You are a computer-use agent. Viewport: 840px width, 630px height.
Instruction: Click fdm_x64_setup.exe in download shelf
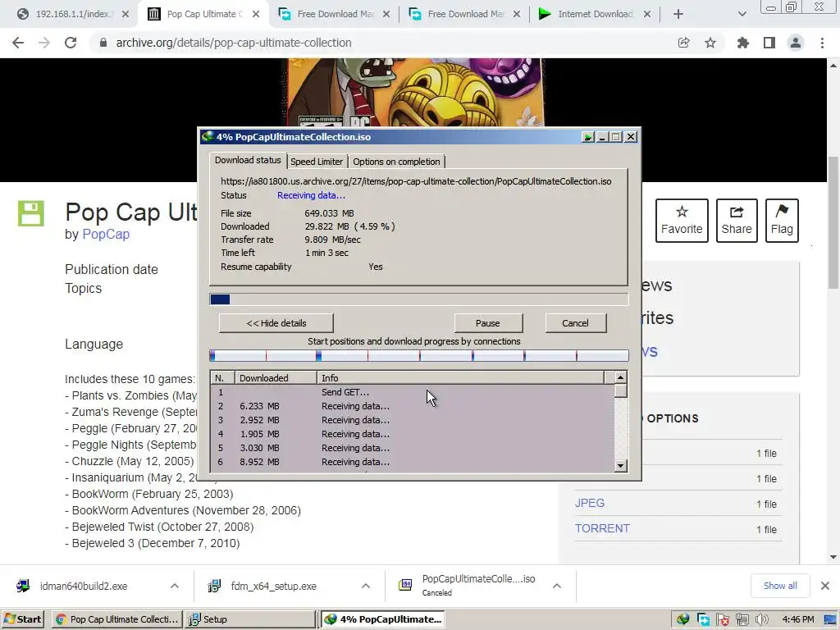click(274, 586)
